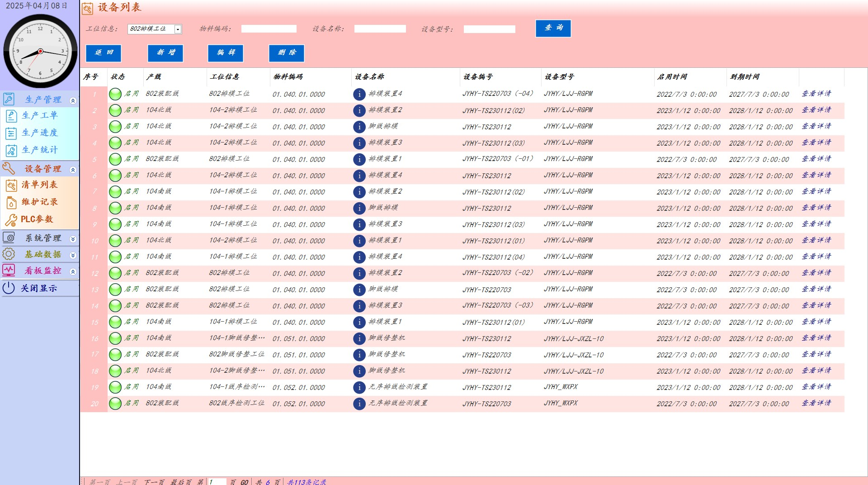868x485 pixels.
Task: Collapse the 生产管理 section chevron
Action: tap(73, 100)
